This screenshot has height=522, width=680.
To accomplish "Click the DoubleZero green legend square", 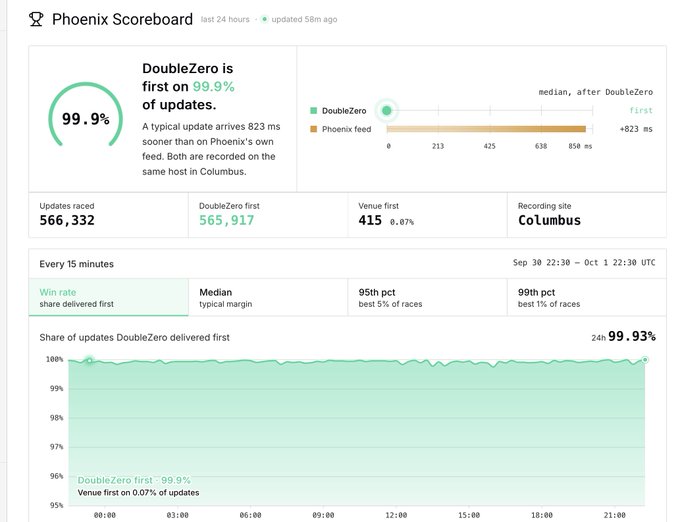I will coord(314,111).
